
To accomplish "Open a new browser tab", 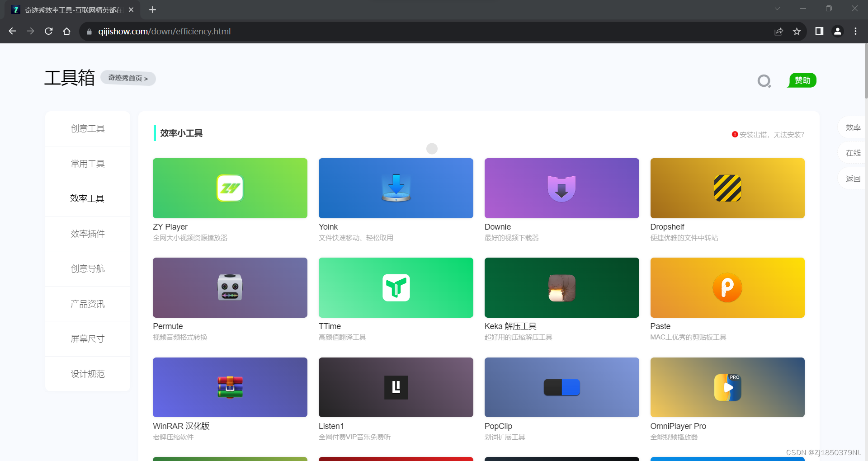I will click(152, 9).
